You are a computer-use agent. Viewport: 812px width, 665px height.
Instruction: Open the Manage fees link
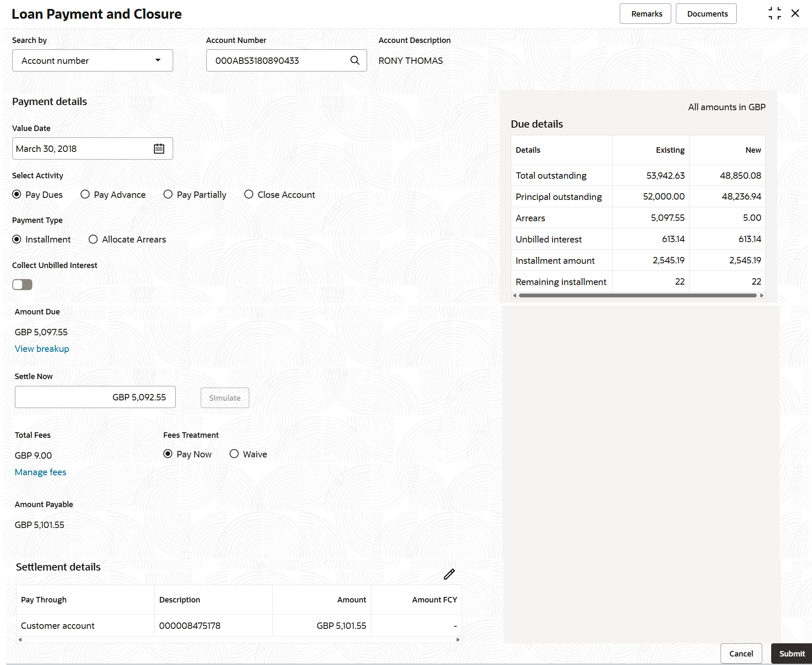point(40,472)
